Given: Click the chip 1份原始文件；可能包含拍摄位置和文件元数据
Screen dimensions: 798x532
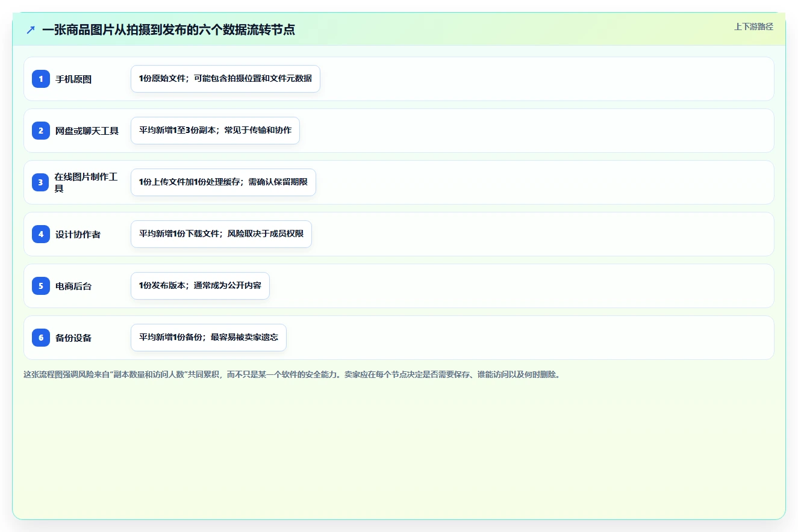Looking at the screenshot, I should [225, 79].
